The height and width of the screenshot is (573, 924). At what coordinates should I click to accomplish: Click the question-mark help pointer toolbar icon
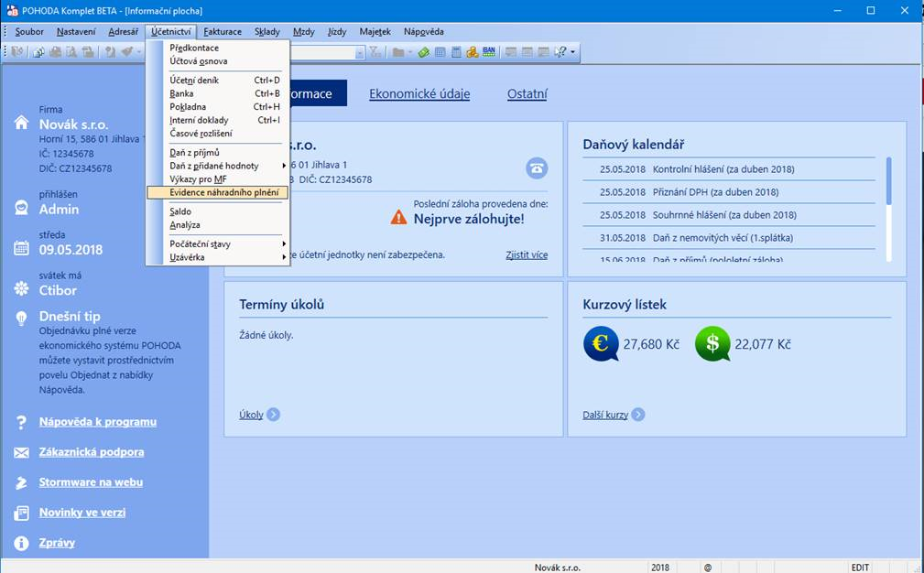click(560, 52)
